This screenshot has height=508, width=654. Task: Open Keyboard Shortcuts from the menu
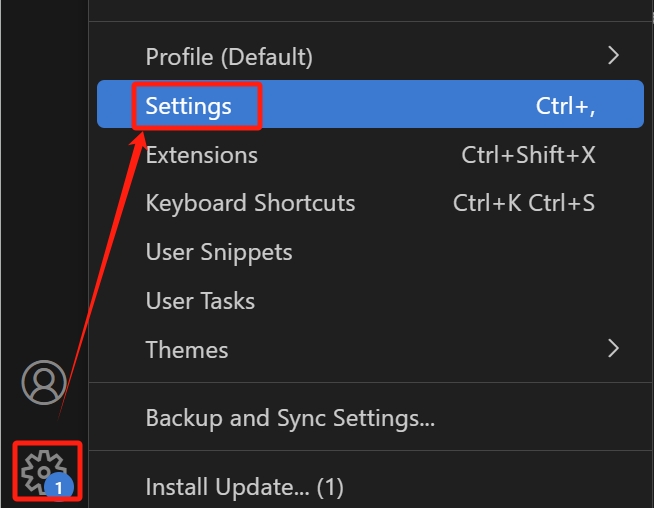coord(370,203)
